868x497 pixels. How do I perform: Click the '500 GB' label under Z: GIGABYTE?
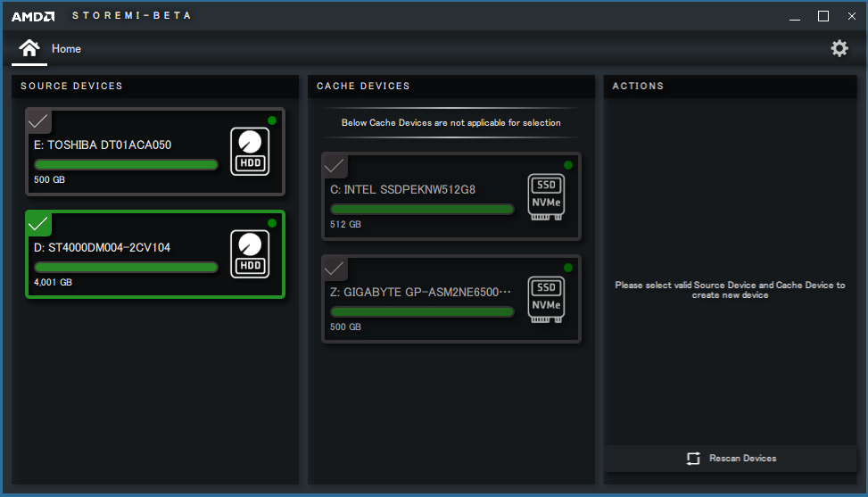pyautogui.click(x=345, y=327)
